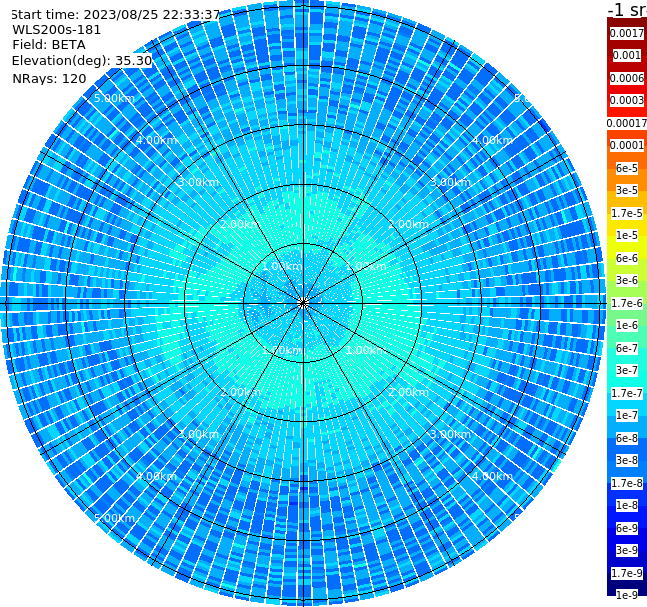Click the upper-right 4.00km range label
The height and width of the screenshot is (607, 647).
(492, 140)
